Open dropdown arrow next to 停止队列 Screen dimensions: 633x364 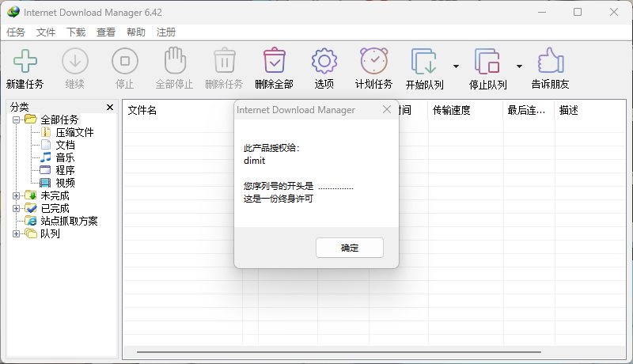click(x=520, y=66)
